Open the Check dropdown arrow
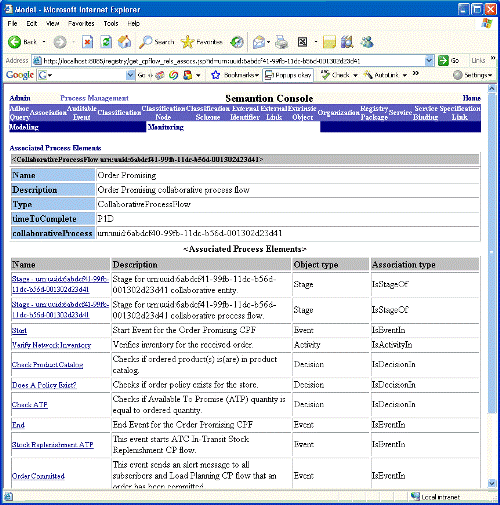The height and width of the screenshot is (505, 500). point(355,75)
